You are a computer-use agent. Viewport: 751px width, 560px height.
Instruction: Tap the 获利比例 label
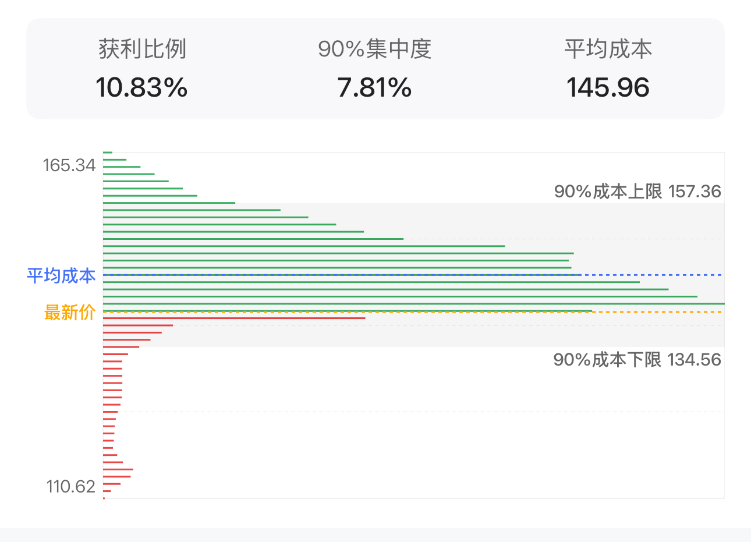[142, 49]
